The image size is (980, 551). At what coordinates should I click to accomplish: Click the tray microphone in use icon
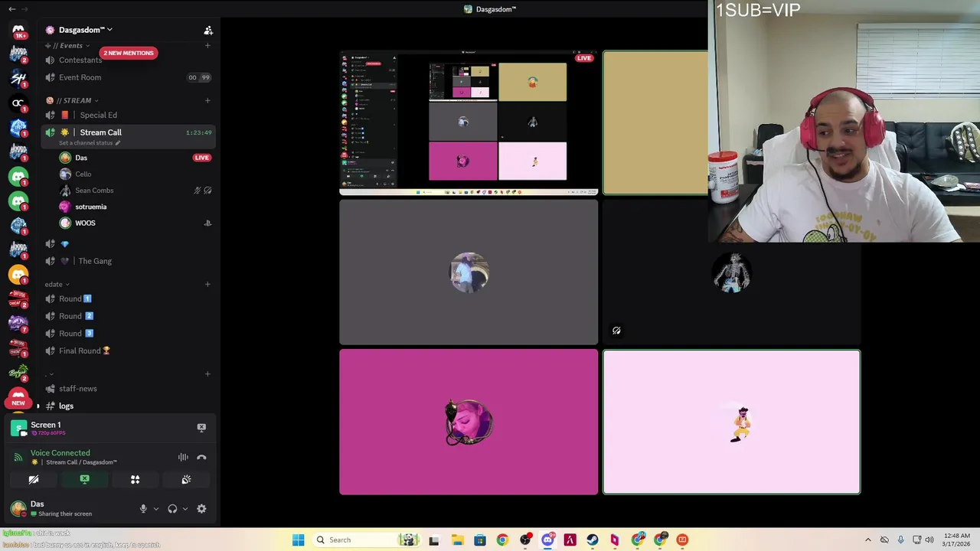[x=900, y=540]
